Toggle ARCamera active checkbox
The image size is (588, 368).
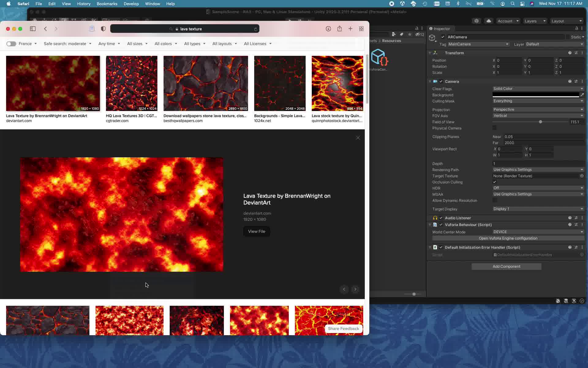443,37
